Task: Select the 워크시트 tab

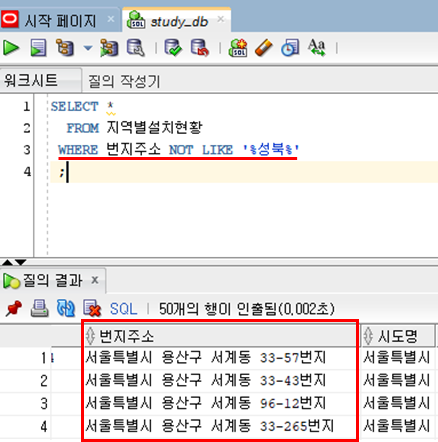Action: click(x=41, y=80)
